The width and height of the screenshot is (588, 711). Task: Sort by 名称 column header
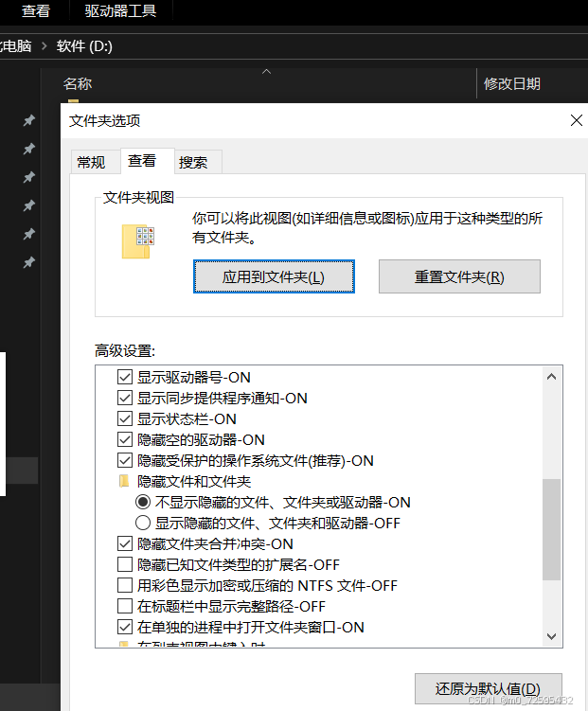click(78, 84)
